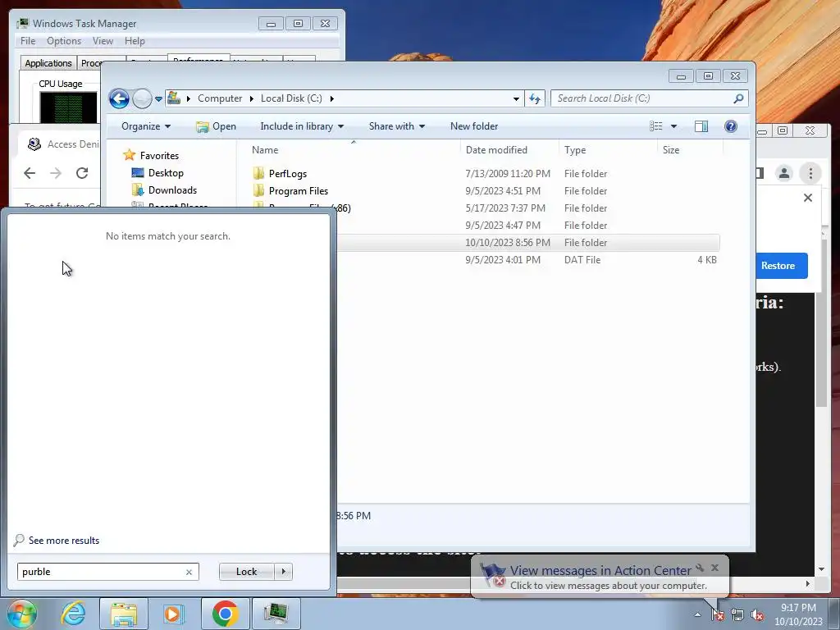Expand arrow after Computer breadcrumb
840x630 pixels.
tap(252, 98)
